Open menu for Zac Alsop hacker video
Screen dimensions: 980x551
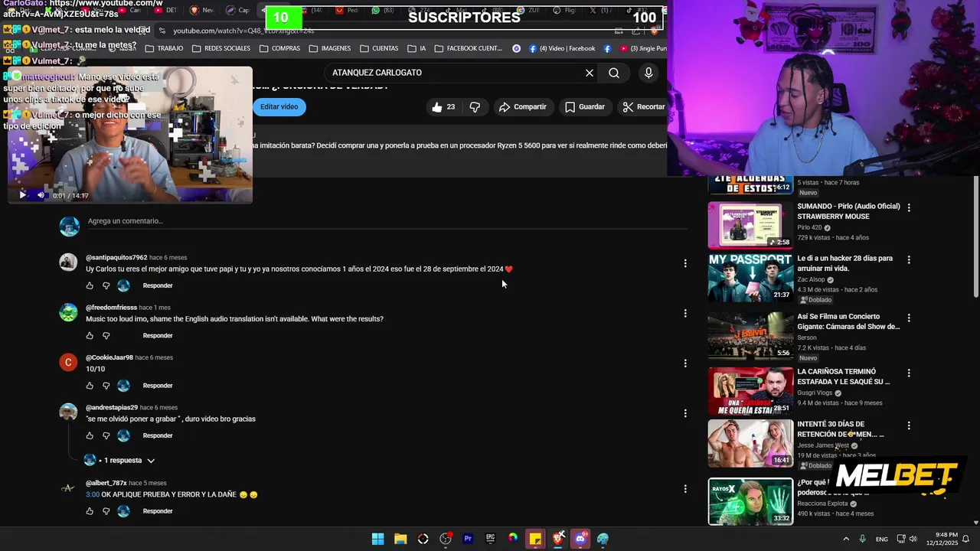click(909, 259)
